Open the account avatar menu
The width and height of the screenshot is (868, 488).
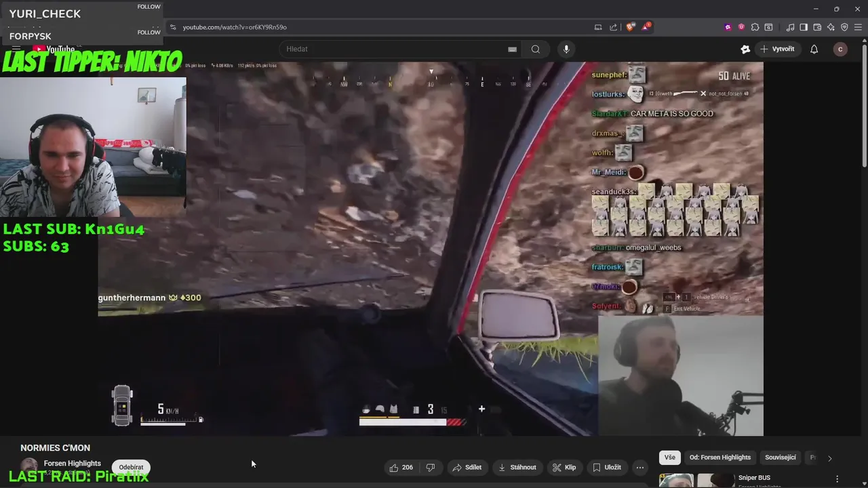pos(840,49)
